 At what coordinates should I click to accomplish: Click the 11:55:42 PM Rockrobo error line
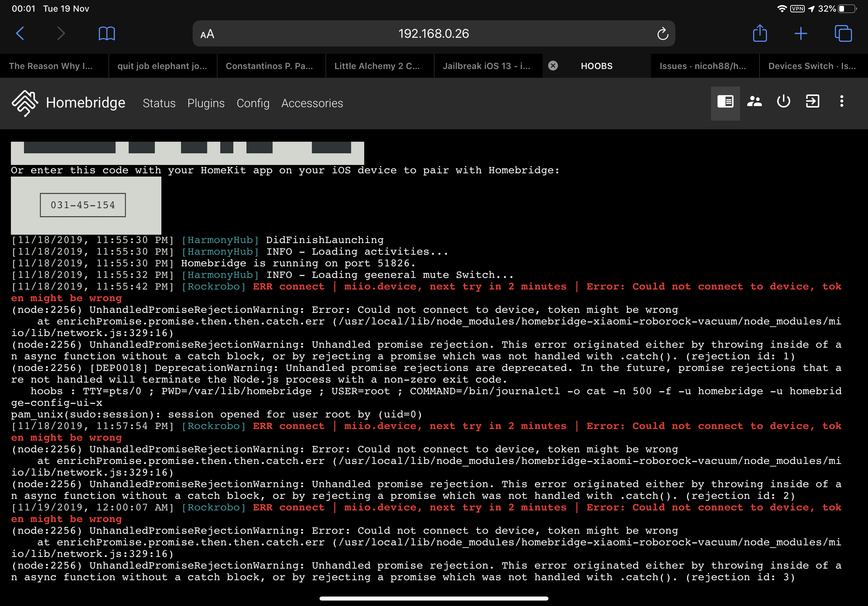pos(426,292)
